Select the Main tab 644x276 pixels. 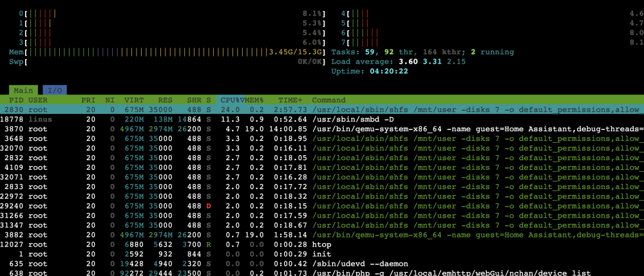point(23,90)
